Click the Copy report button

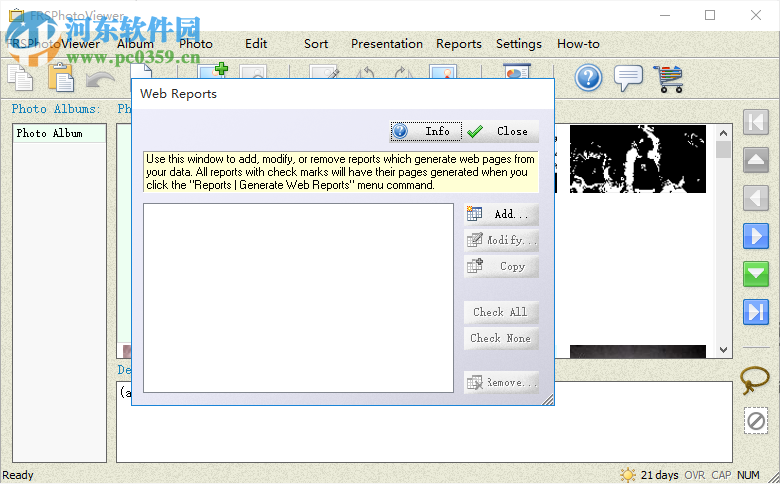[x=501, y=267]
